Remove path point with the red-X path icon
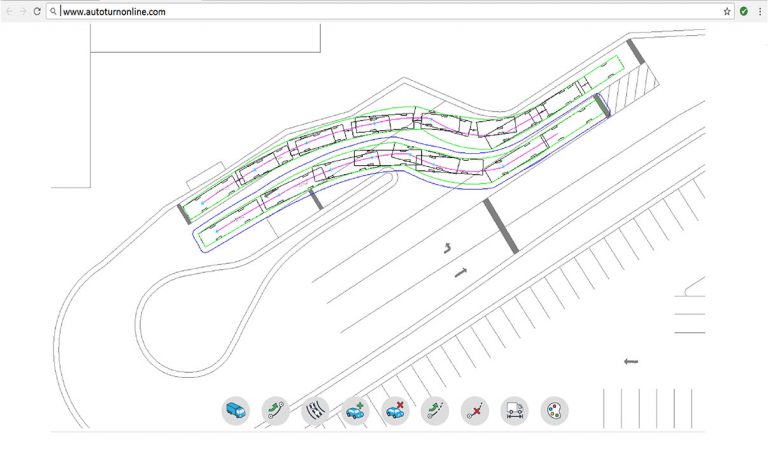 [x=474, y=411]
